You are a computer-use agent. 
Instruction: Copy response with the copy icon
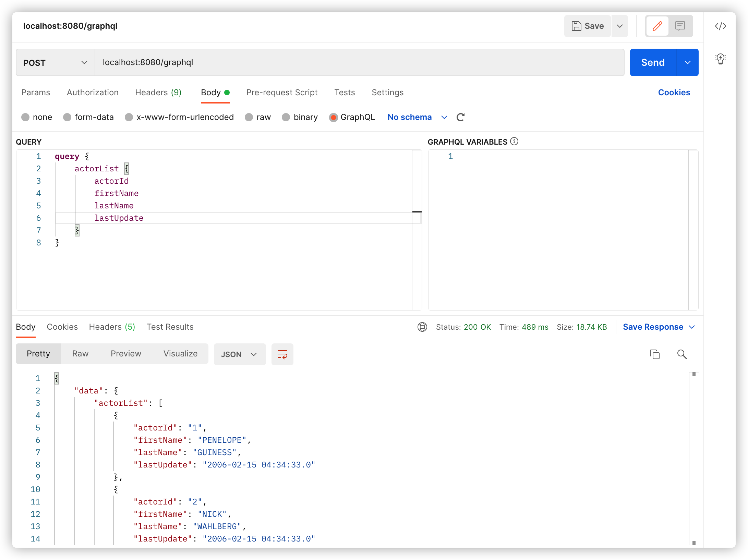(654, 354)
